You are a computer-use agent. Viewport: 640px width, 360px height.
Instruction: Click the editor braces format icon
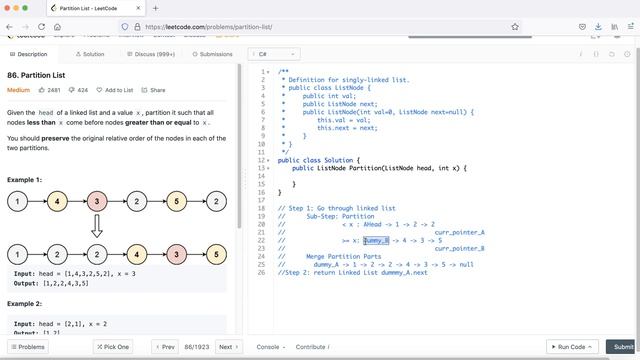point(596,54)
